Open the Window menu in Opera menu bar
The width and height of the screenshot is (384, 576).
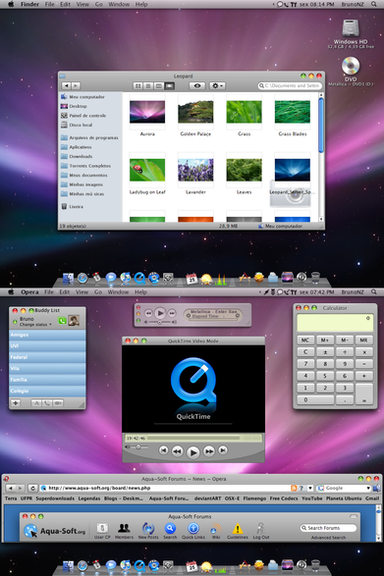click(118, 292)
